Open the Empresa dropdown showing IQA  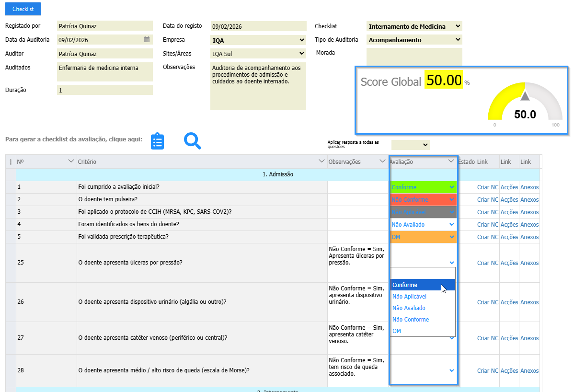(x=258, y=40)
